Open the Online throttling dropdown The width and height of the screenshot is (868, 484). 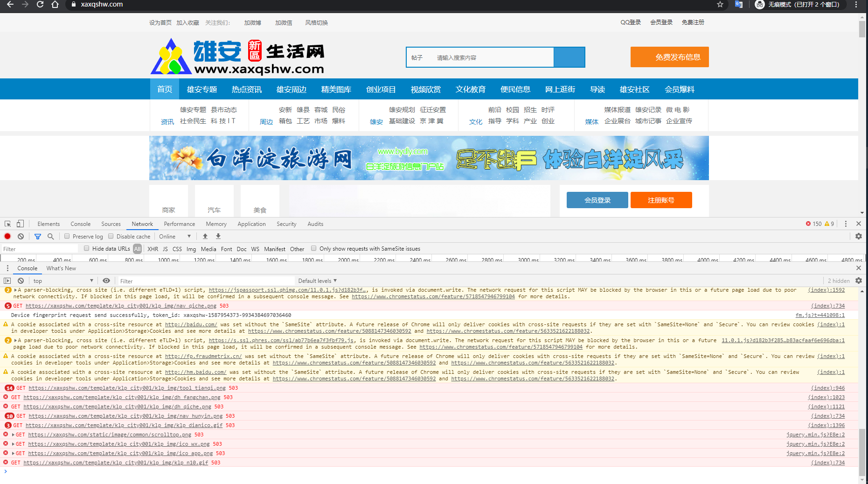[x=175, y=237]
